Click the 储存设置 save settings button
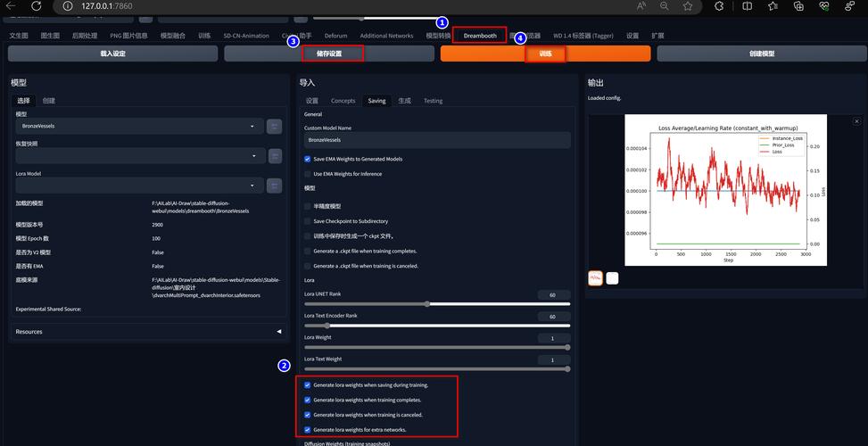 tap(329, 54)
